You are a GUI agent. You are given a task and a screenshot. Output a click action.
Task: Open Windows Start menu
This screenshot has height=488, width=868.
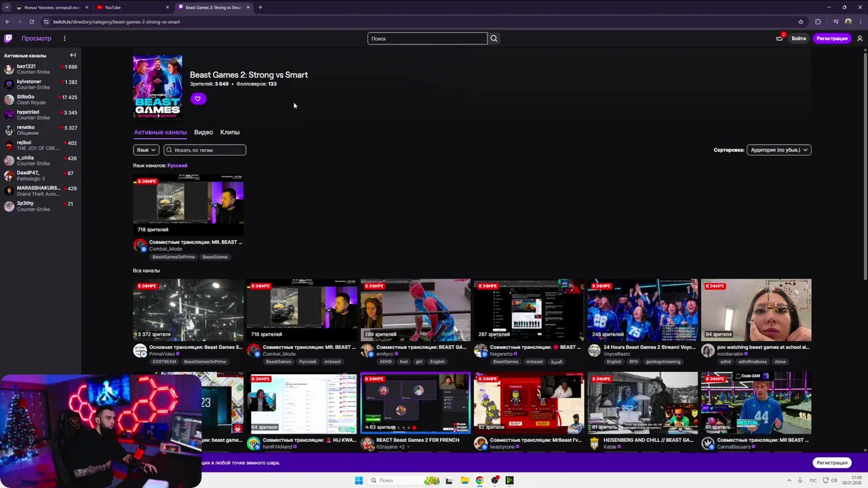point(359,481)
